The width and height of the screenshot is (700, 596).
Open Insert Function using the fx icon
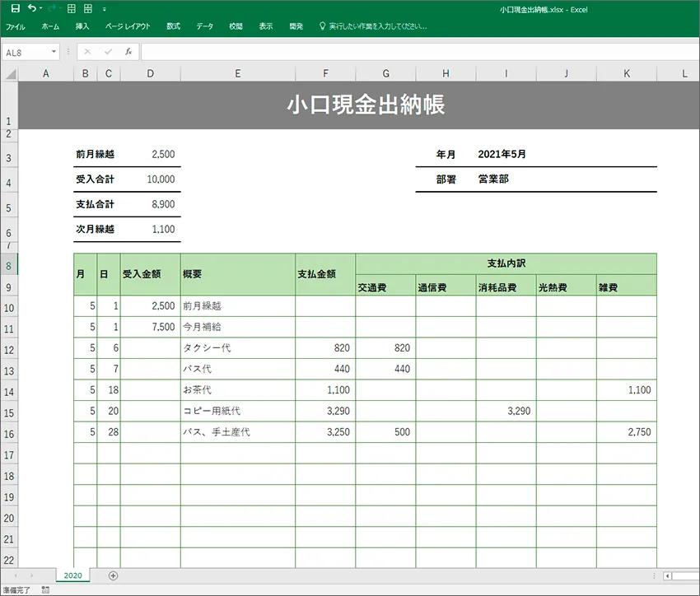point(128,50)
